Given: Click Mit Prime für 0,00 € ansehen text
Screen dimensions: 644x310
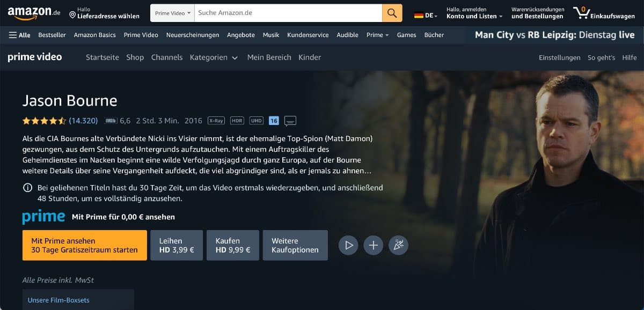Looking at the screenshot, I should pyautogui.click(x=123, y=217).
